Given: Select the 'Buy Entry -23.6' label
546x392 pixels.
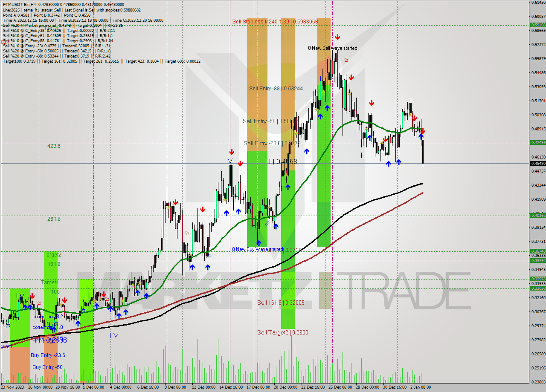Looking at the screenshot, I should click(x=48, y=355).
